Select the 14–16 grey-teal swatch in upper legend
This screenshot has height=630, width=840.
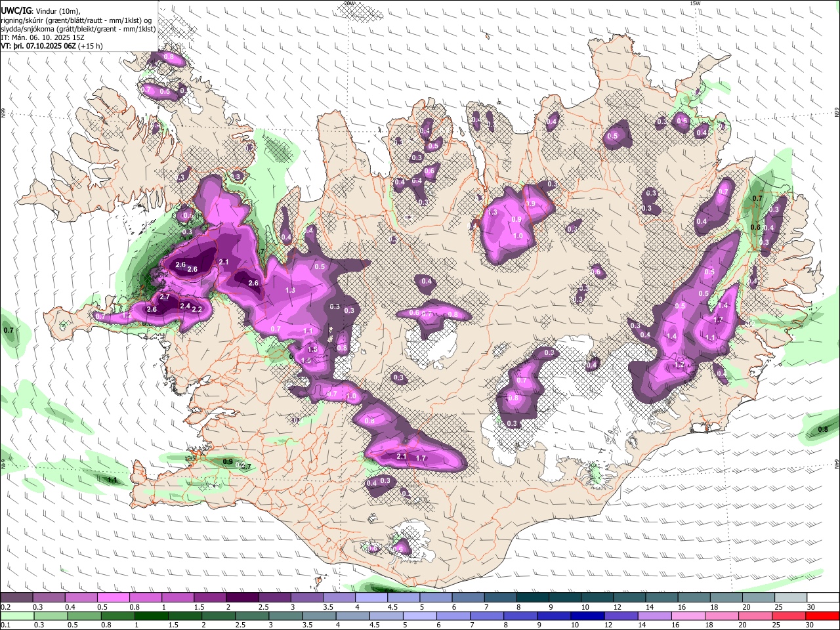pyautogui.click(x=663, y=597)
